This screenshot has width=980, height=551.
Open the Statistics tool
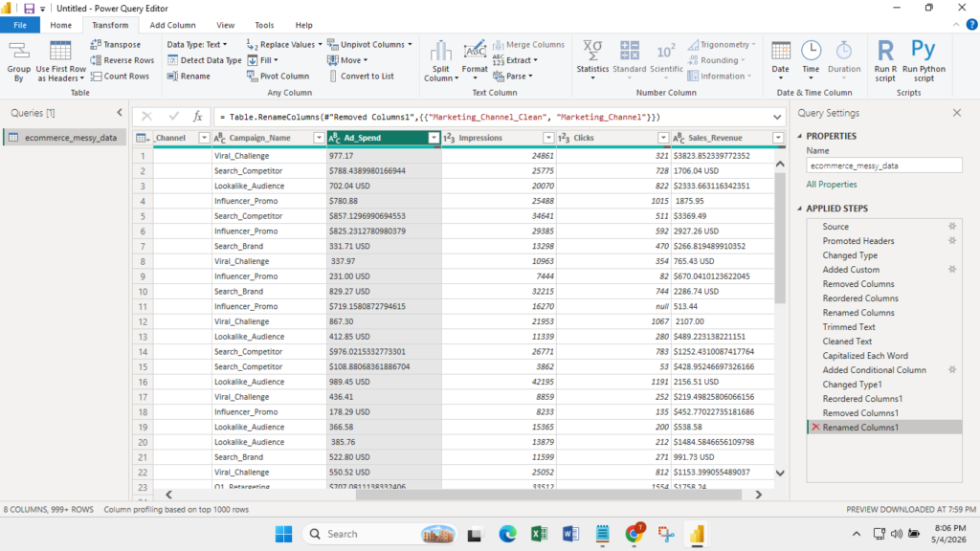click(591, 61)
